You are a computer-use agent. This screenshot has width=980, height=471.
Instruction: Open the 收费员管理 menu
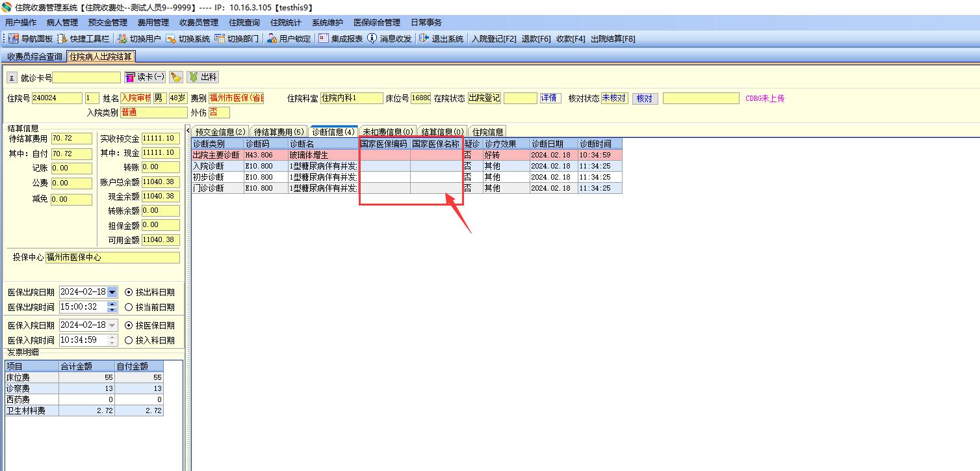tap(199, 23)
